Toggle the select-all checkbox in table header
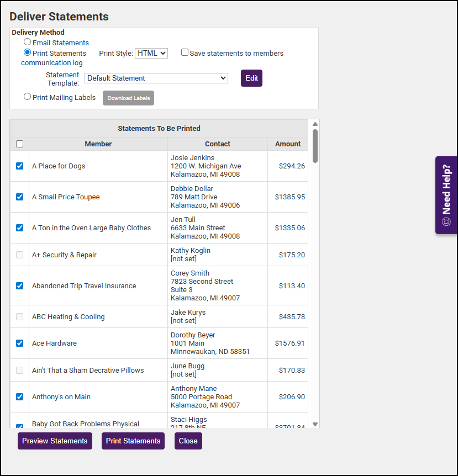The image size is (458, 476). [20, 144]
